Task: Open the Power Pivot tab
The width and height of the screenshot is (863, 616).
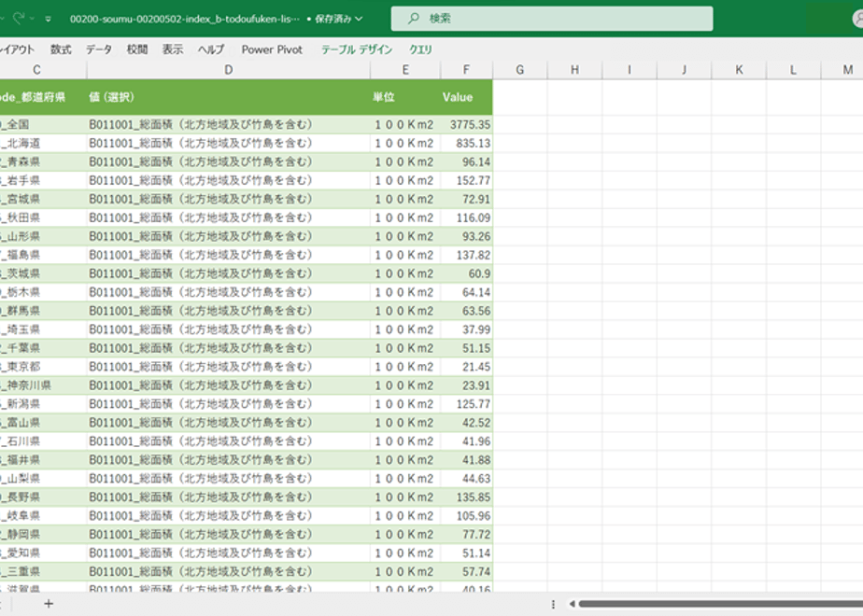Action: [272, 49]
